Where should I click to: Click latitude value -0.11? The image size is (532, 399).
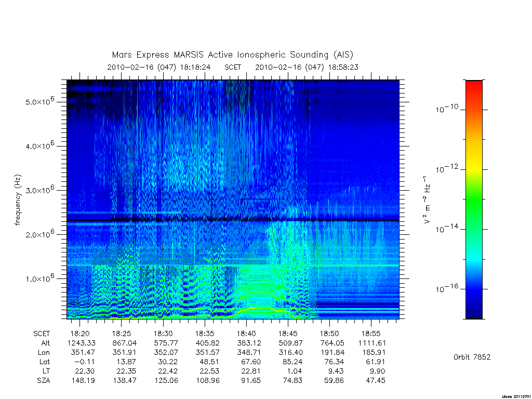[x=85, y=362]
